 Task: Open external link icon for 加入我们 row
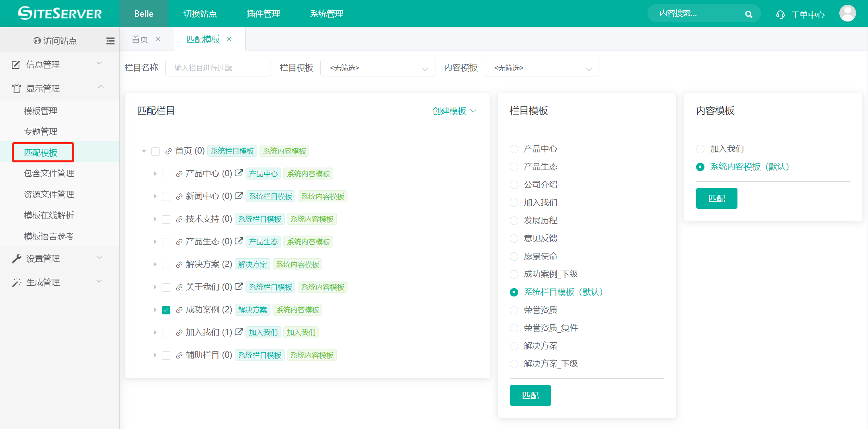(239, 332)
